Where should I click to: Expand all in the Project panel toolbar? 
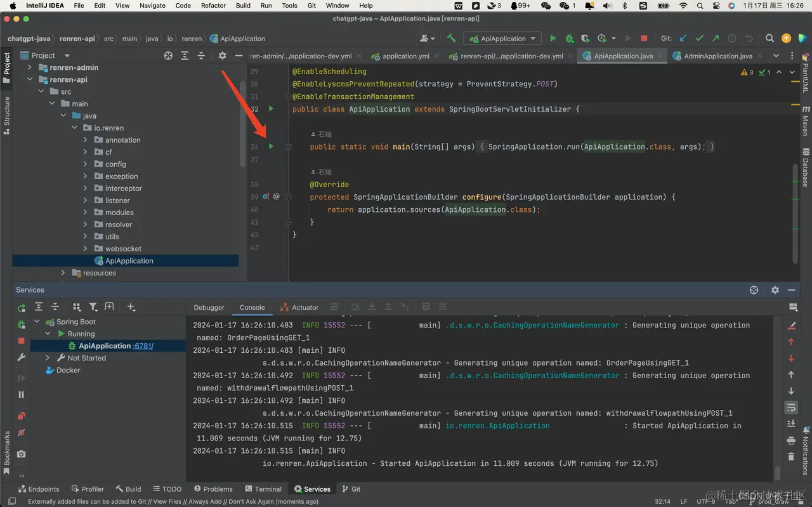pos(185,55)
